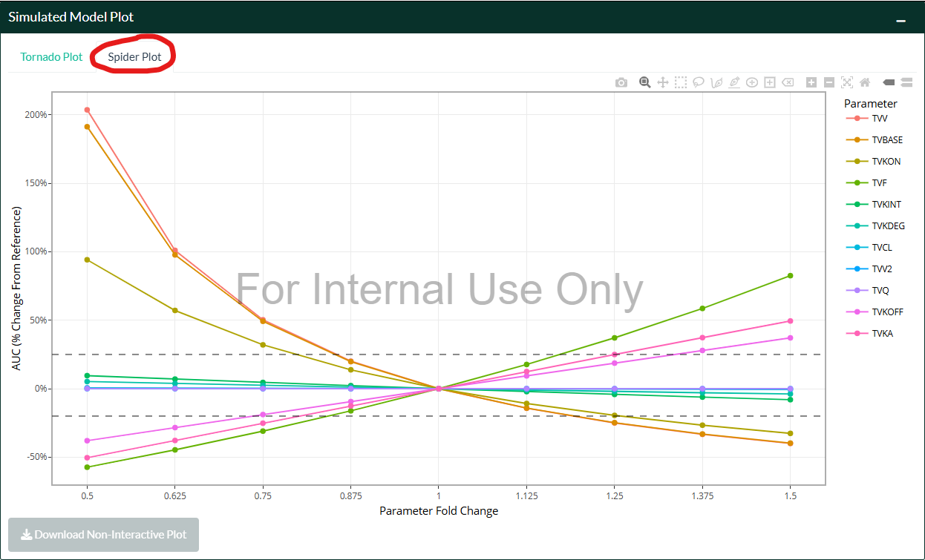The image size is (925, 560).
Task: Click Download Non-Interactive Plot button
Action: 103,534
